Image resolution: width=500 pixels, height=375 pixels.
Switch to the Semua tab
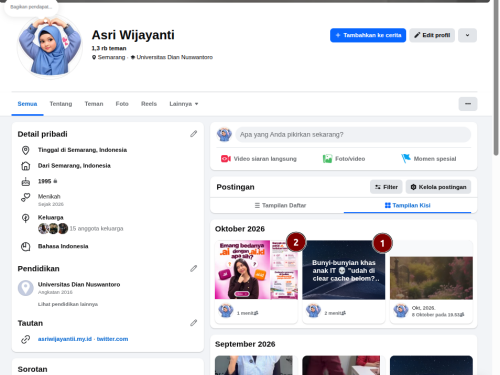tap(27, 104)
